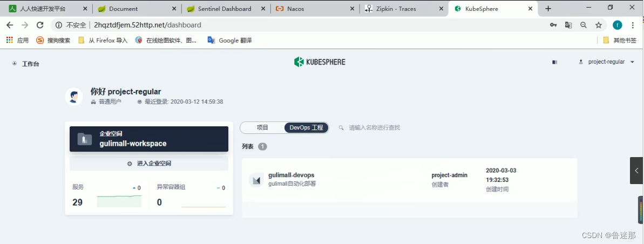Click the project-regular user avatar
Viewport: 644px width, 244px height.
coord(74,97)
